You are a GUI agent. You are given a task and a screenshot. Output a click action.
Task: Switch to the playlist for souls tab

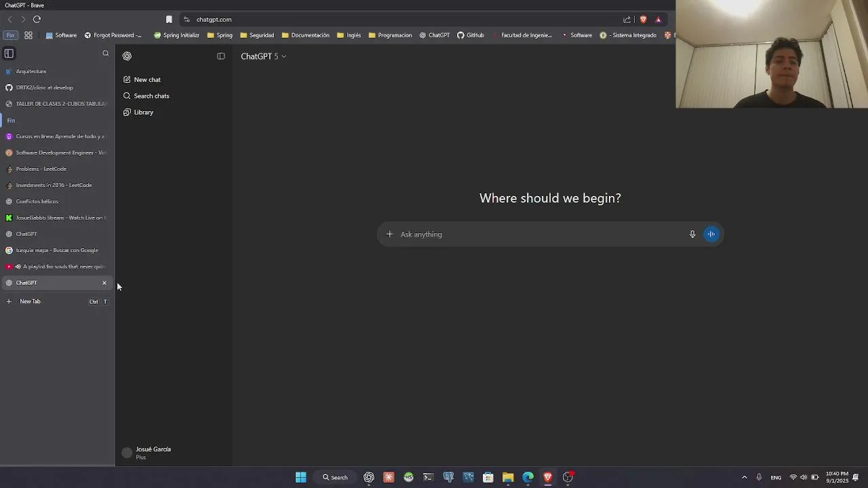[x=57, y=266]
